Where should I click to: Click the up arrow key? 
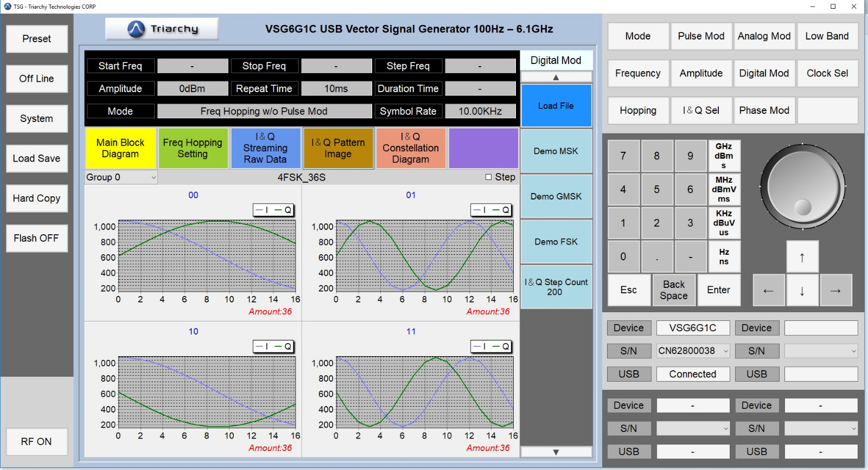coord(802,256)
